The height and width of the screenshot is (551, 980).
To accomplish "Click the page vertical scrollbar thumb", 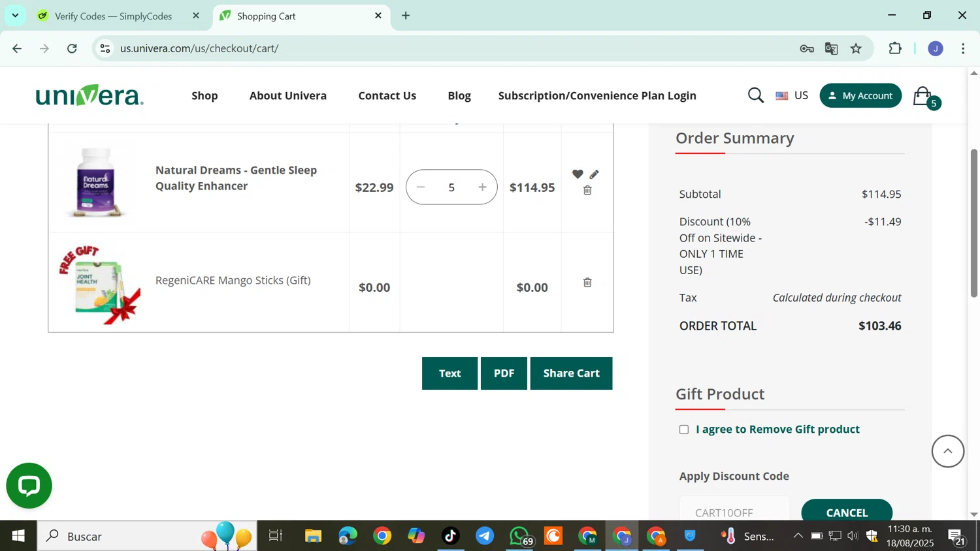I will pos(974,223).
